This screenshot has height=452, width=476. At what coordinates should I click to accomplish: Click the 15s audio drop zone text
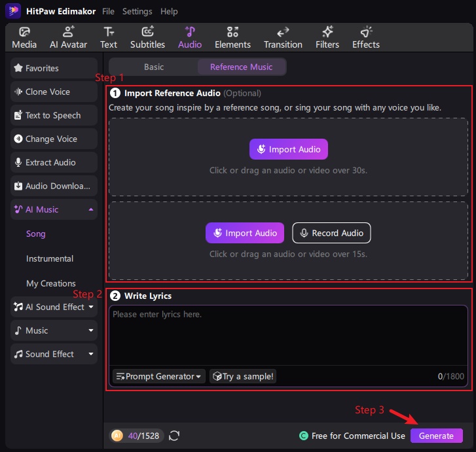click(288, 254)
